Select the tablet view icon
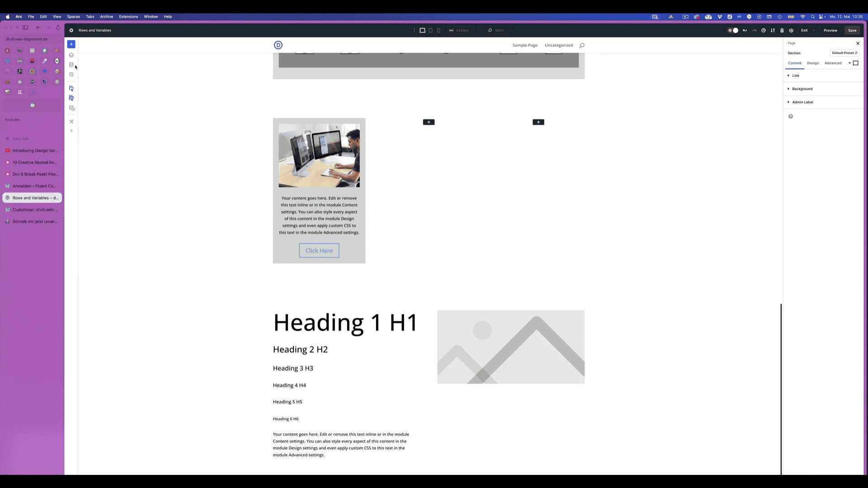The width and height of the screenshot is (868, 488). [x=430, y=30]
